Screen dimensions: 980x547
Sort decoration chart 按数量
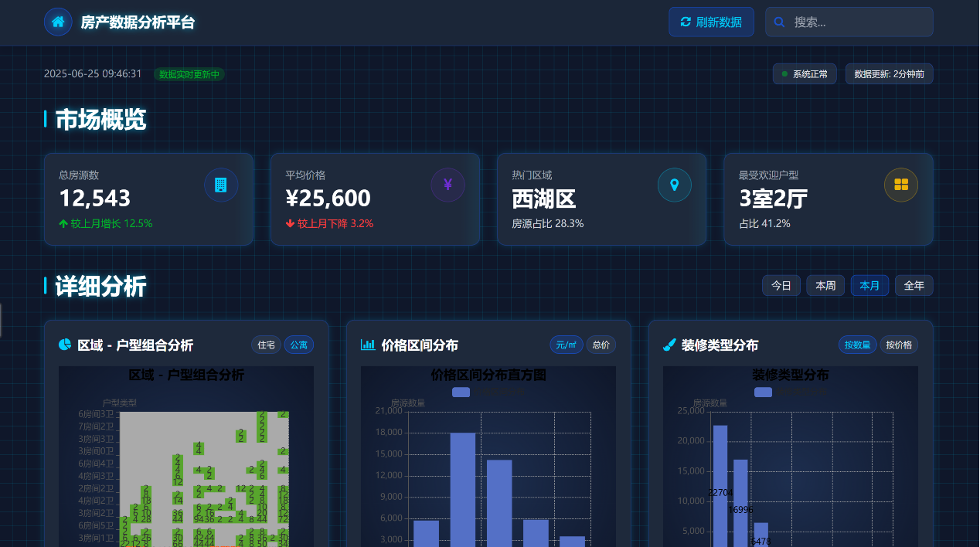point(857,345)
